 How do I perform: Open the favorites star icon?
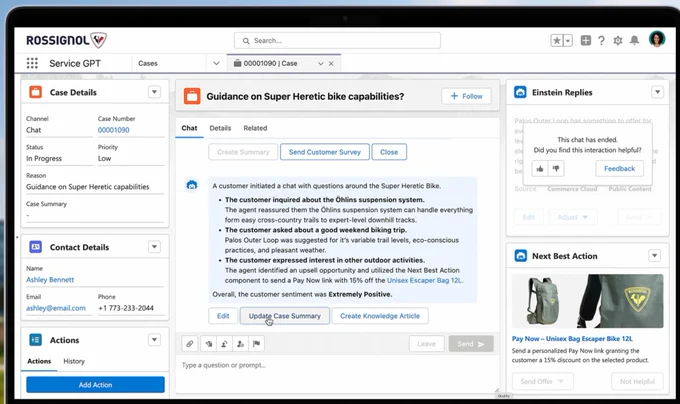(x=556, y=40)
